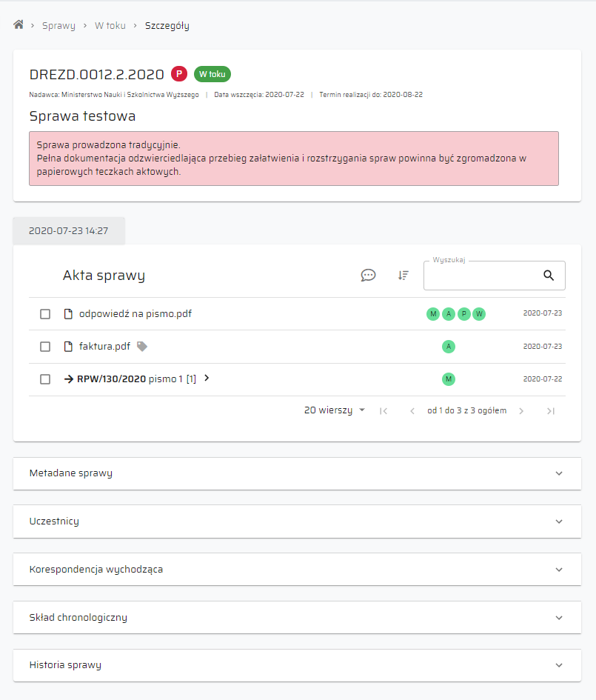The image size is (596, 700).
Task: Check the box for odpowiedź na pismo.pdf
Action: (x=45, y=314)
